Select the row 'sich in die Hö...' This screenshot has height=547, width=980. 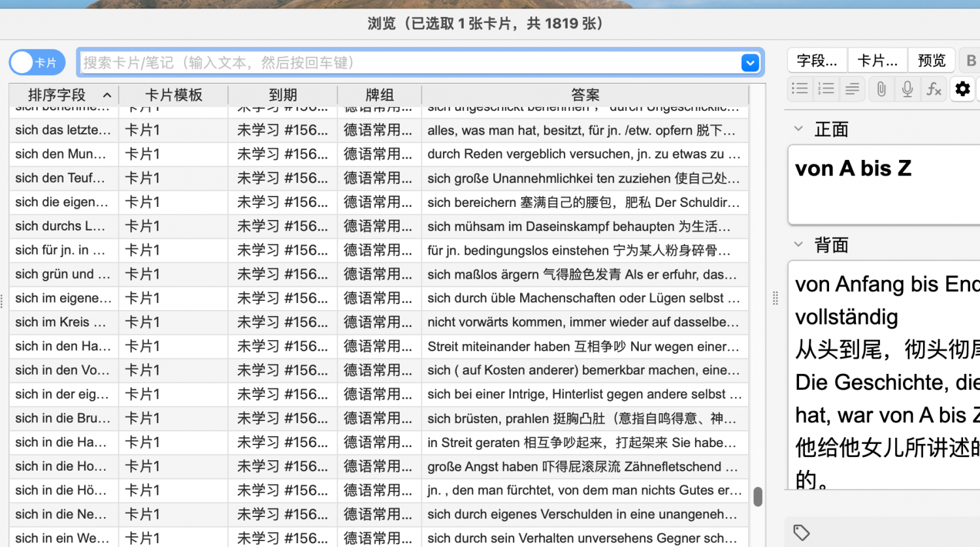(379, 490)
